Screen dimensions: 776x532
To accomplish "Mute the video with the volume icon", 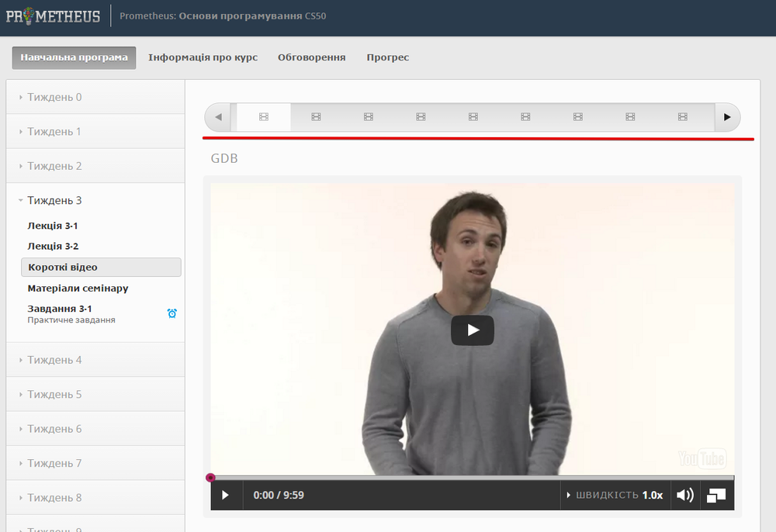I will 684,495.
